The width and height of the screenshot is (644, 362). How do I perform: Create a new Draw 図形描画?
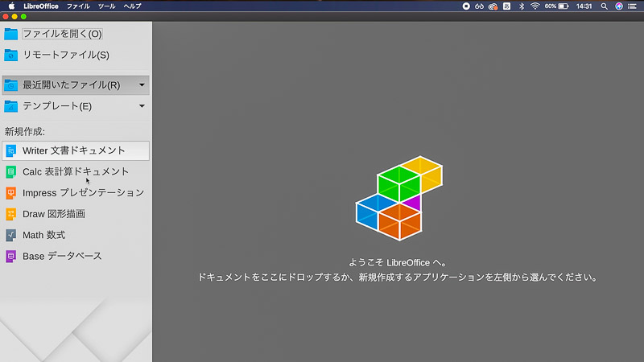[x=76, y=214]
